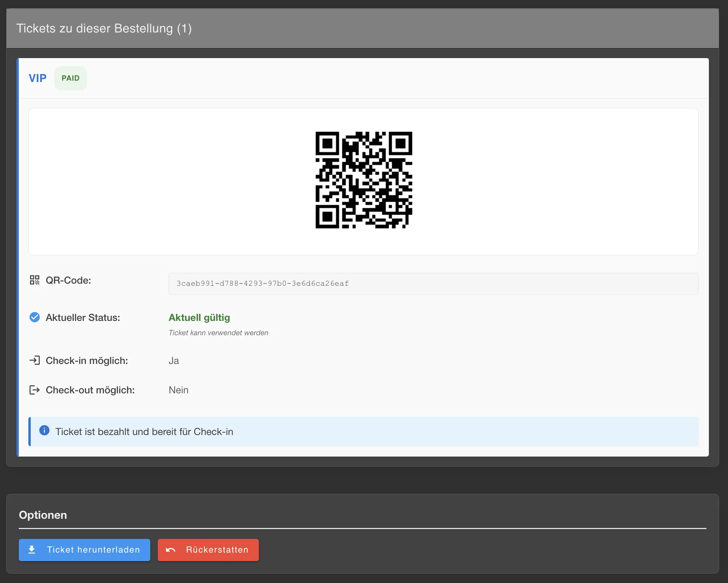This screenshot has width=728, height=583.
Task: Click the blue checkmark status icon
Action: [x=34, y=317]
